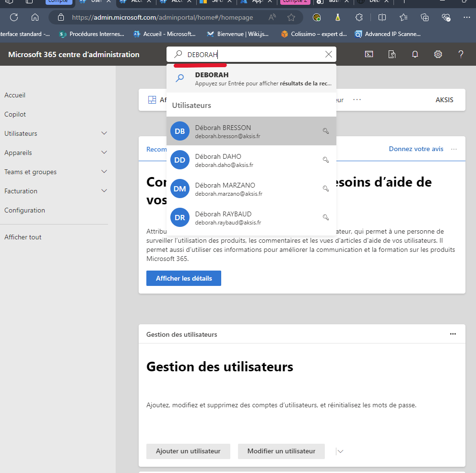Click the browser address bar URL
Viewport: 476px width, 473px height.
pyautogui.click(x=162, y=17)
